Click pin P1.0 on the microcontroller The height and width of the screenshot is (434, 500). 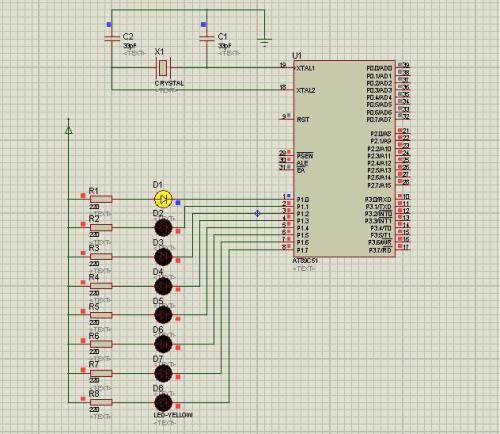tap(287, 199)
